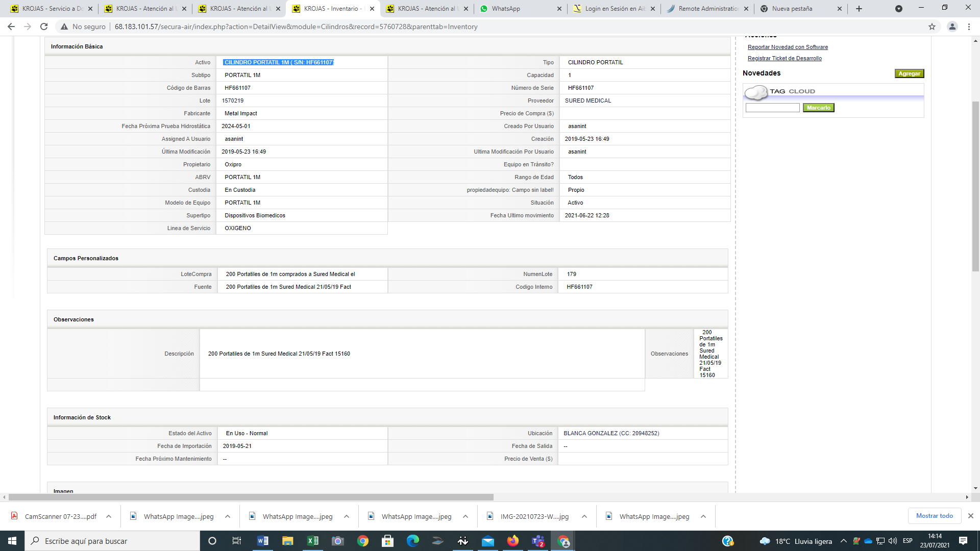Screen dimensions: 980x551
Task: Switch to Login en Sesión en Air tab
Action: [615, 9]
